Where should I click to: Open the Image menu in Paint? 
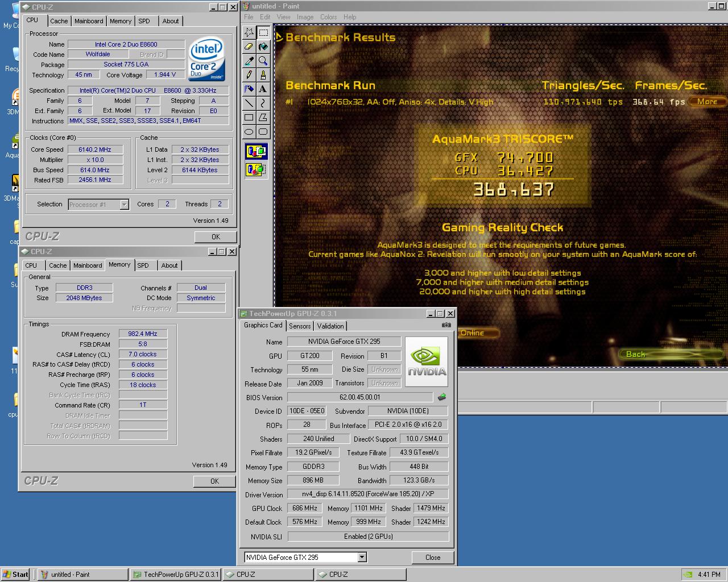pos(305,17)
